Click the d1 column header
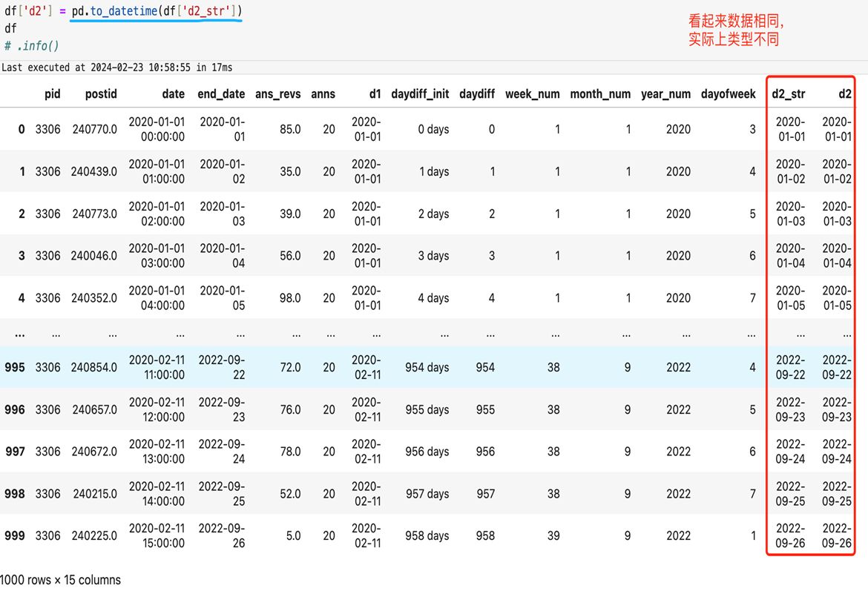This screenshot has width=868, height=594. tap(375, 94)
